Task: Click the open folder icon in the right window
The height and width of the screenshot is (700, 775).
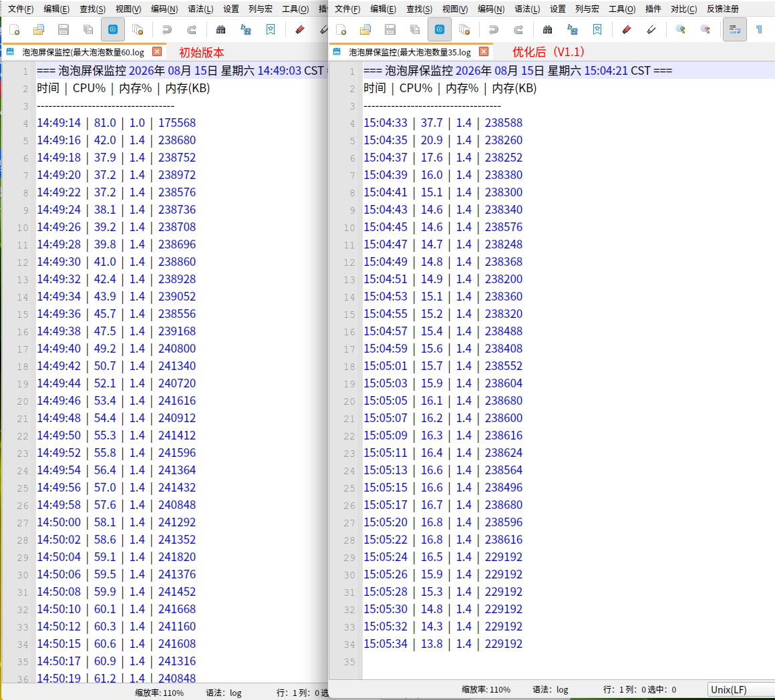Action: (365, 29)
